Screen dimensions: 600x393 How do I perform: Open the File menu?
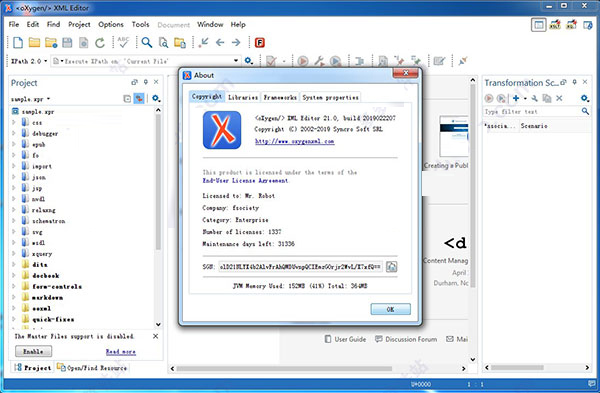click(x=14, y=24)
